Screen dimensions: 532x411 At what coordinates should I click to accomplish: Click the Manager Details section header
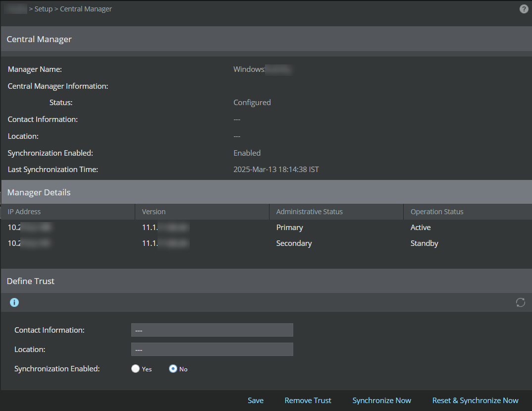(x=266, y=192)
